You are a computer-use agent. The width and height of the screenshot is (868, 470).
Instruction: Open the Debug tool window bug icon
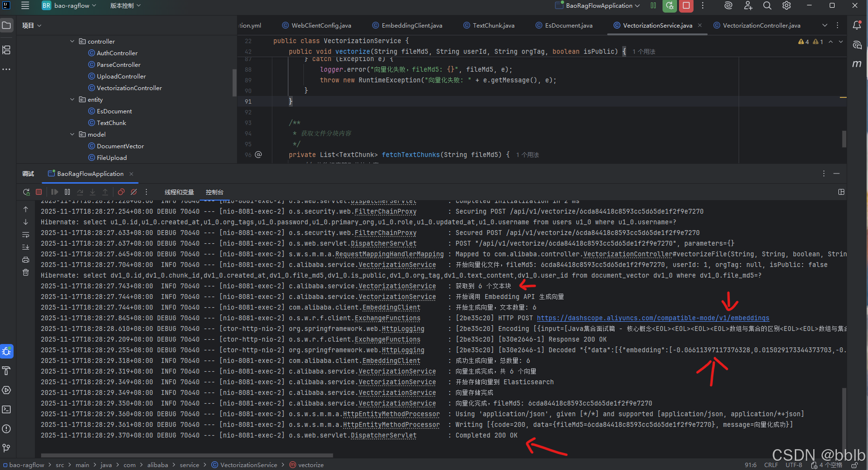(6, 351)
